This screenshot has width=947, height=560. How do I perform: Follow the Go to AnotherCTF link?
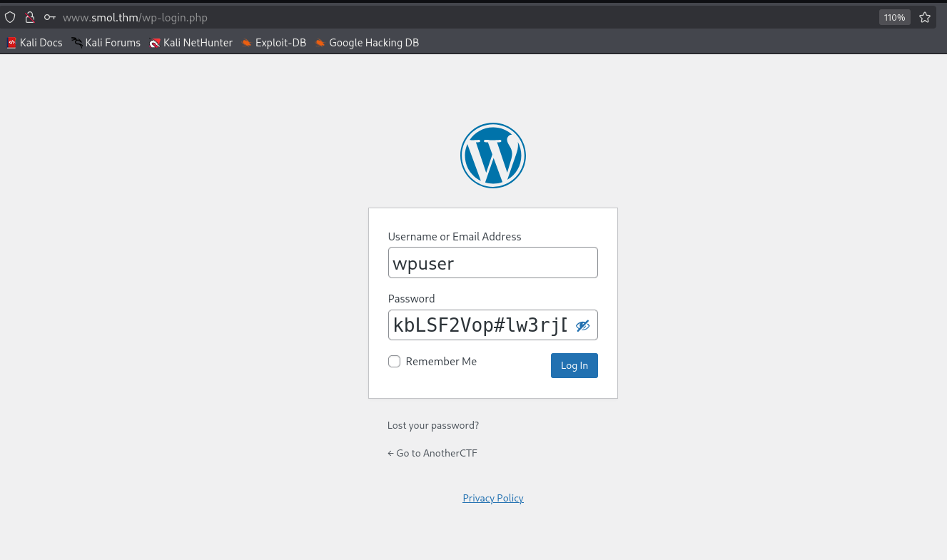[432, 453]
